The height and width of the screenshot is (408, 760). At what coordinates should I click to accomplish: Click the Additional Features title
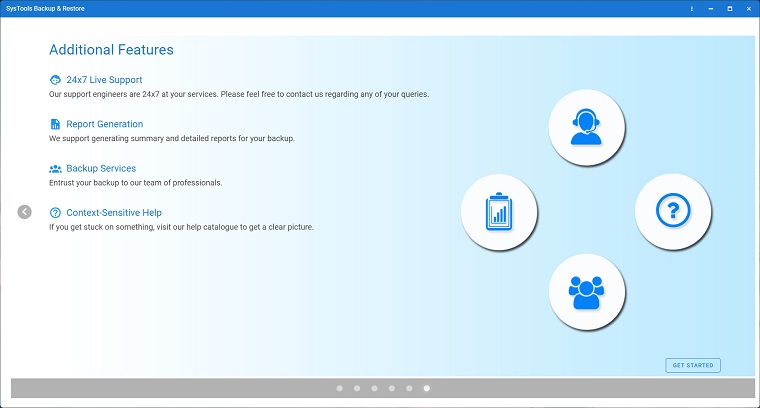pos(111,50)
